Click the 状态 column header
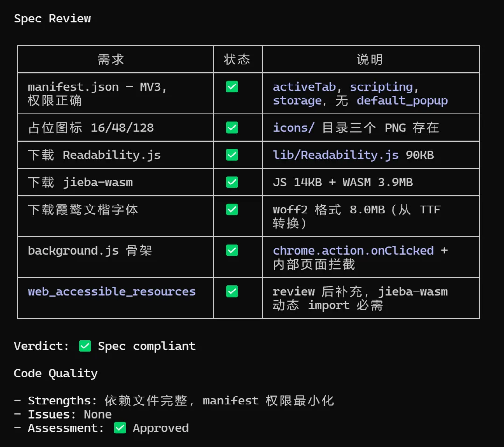The height and width of the screenshot is (447, 504). [237, 59]
